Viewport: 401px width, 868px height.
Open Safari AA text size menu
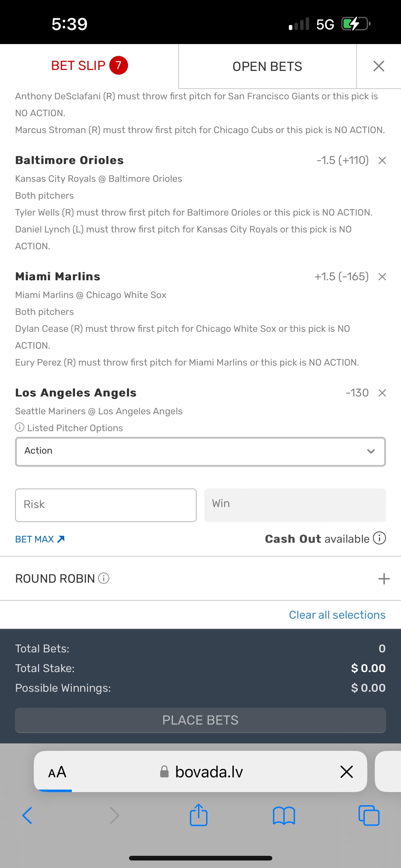coord(57,772)
